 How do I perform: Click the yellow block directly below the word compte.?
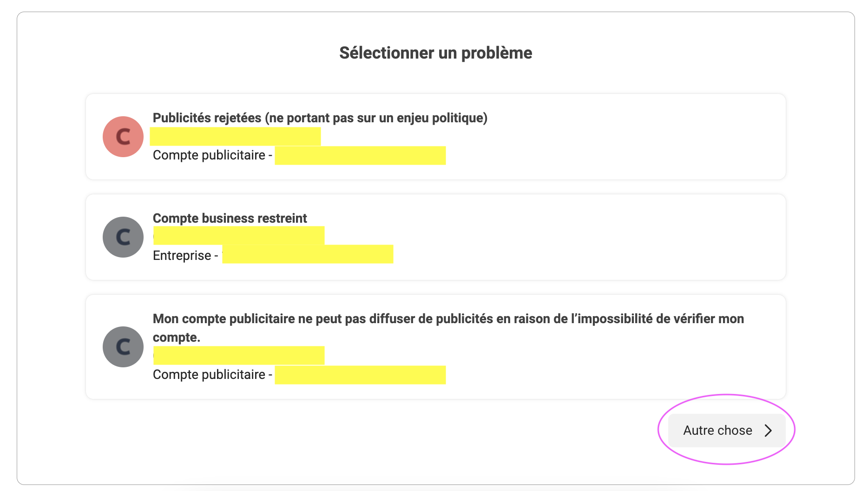coord(239,355)
